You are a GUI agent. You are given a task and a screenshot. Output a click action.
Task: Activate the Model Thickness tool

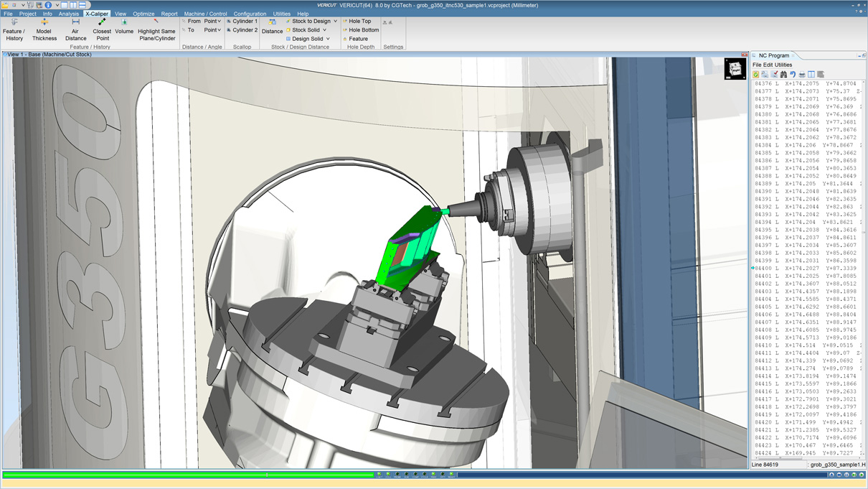click(44, 29)
